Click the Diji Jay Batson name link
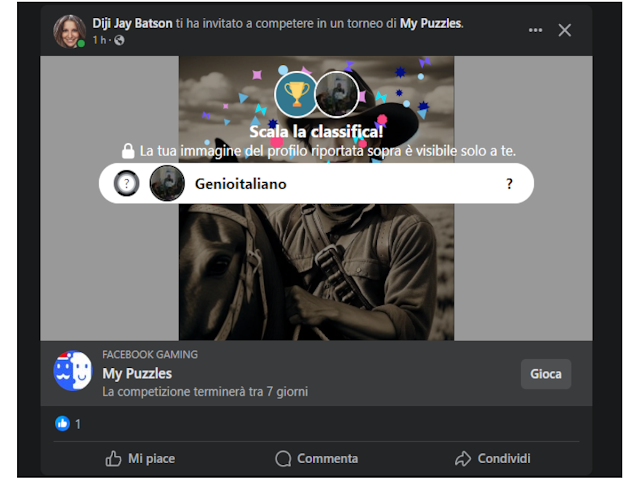The height and width of the screenshot is (480, 640). (132, 23)
